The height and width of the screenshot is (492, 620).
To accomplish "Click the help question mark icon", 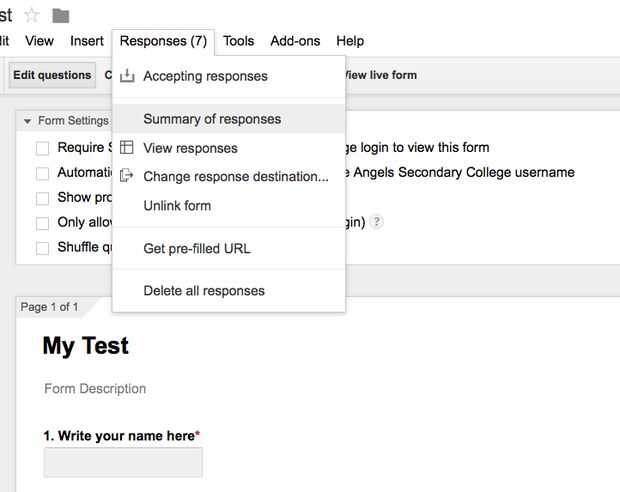I will (x=377, y=222).
